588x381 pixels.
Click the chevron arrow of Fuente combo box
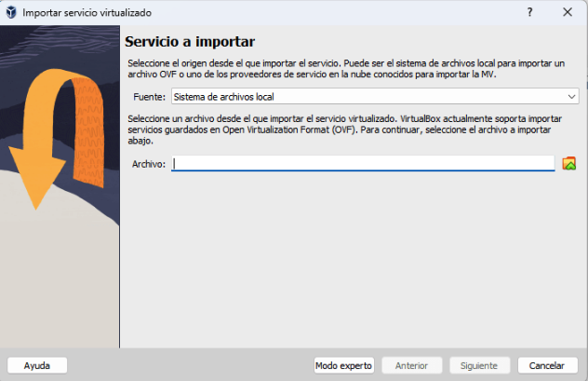(571, 96)
